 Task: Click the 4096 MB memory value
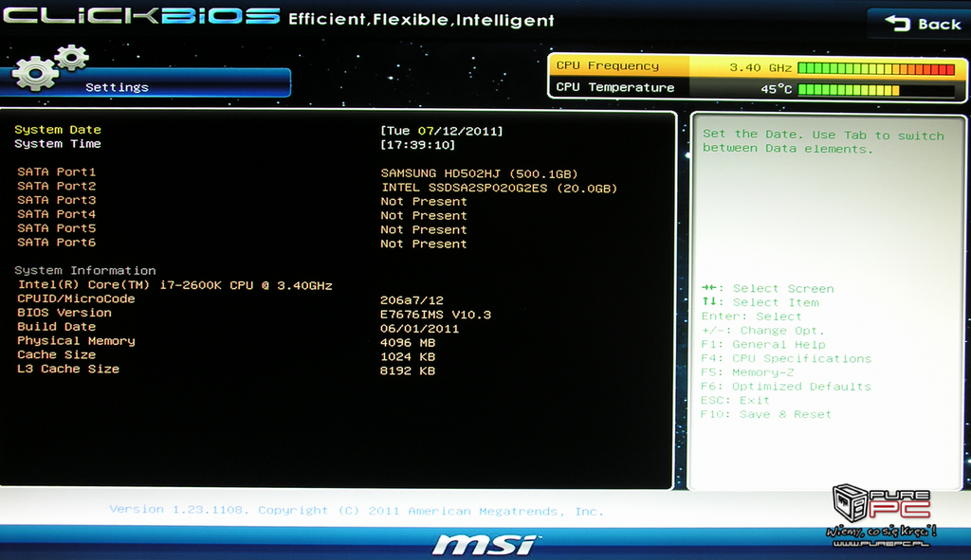pos(408,343)
